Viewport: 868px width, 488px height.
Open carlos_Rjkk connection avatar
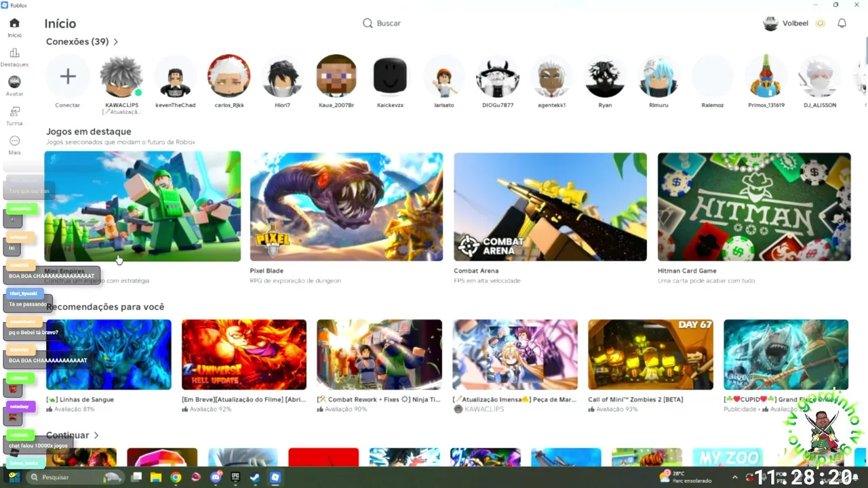click(229, 76)
